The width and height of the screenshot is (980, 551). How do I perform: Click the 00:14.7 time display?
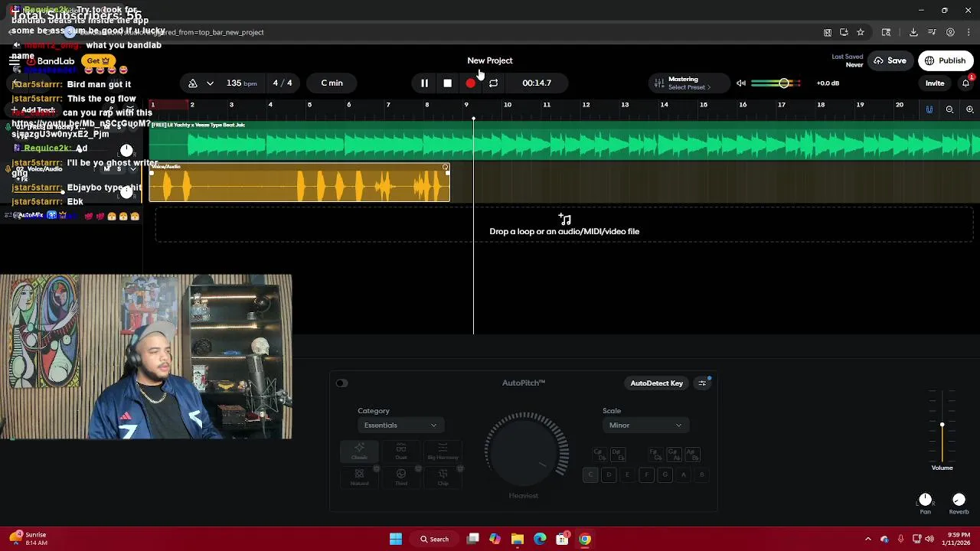point(537,83)
